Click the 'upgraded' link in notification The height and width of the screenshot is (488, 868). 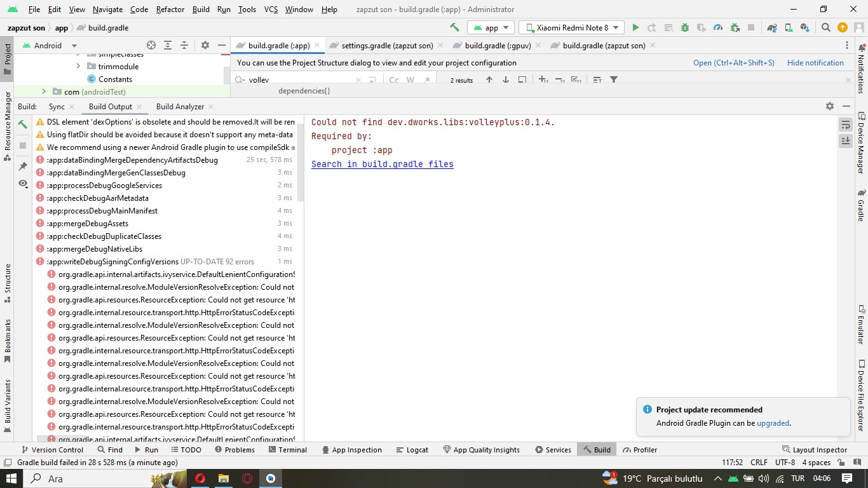773,423
